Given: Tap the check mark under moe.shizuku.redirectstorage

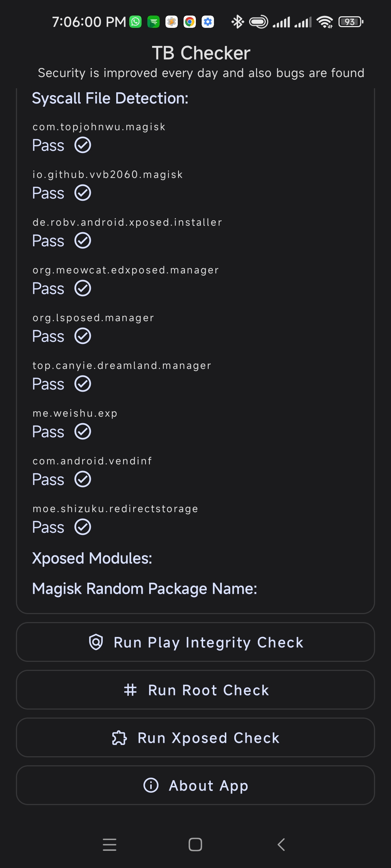Looking at the screenshot, I should click(x=83, y=527).
